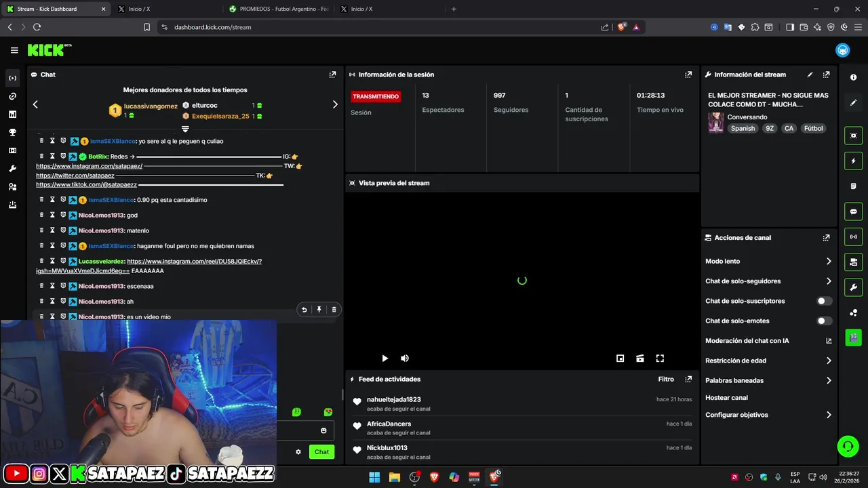Pop out the Información del stream panel

point(826,75)
